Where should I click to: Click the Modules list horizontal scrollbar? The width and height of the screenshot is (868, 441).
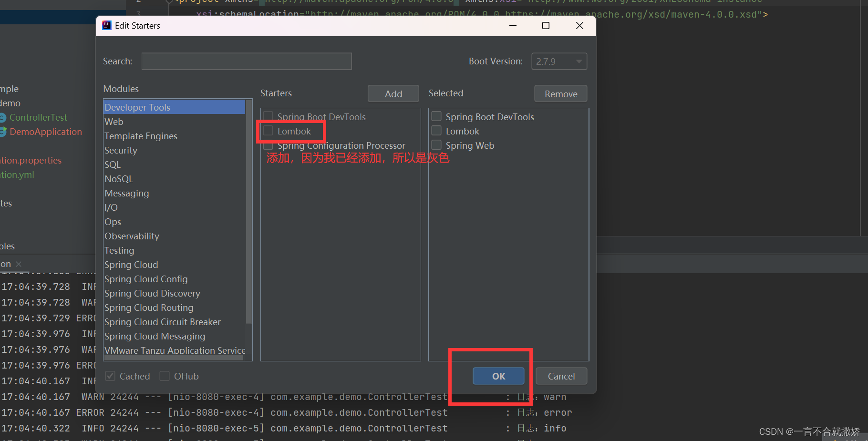tap(175, 358)
